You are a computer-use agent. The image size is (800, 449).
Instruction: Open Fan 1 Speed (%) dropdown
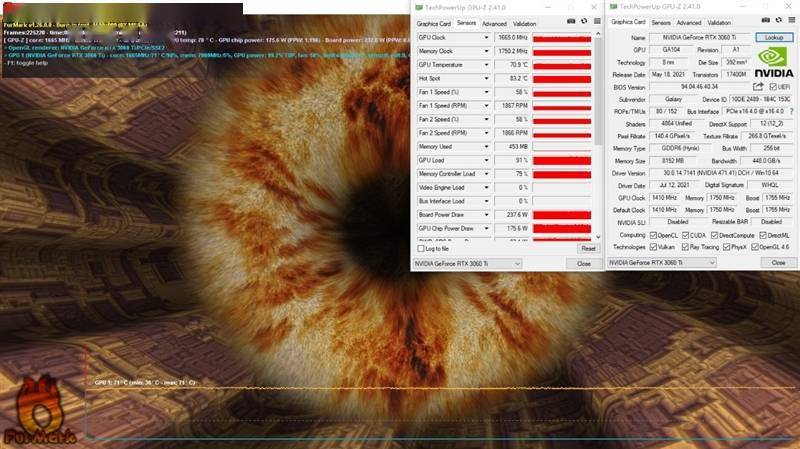(486, 92)
